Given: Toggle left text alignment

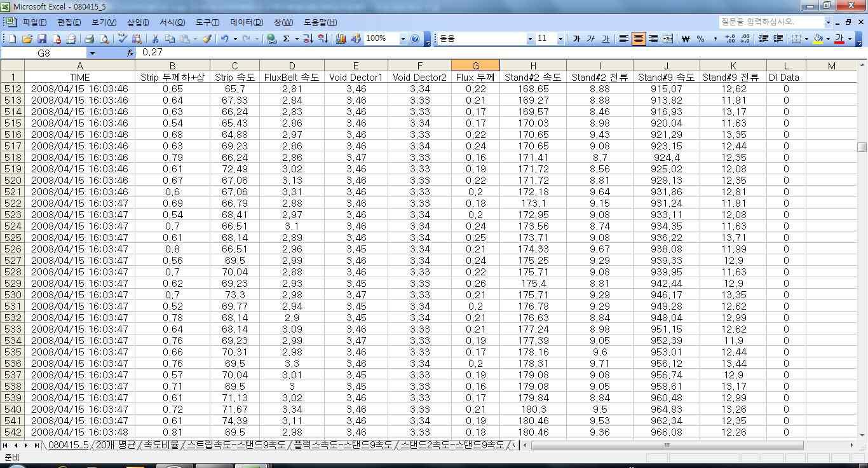Looking at the screenshot, I should pyautogui.click(x=624, y=39).
